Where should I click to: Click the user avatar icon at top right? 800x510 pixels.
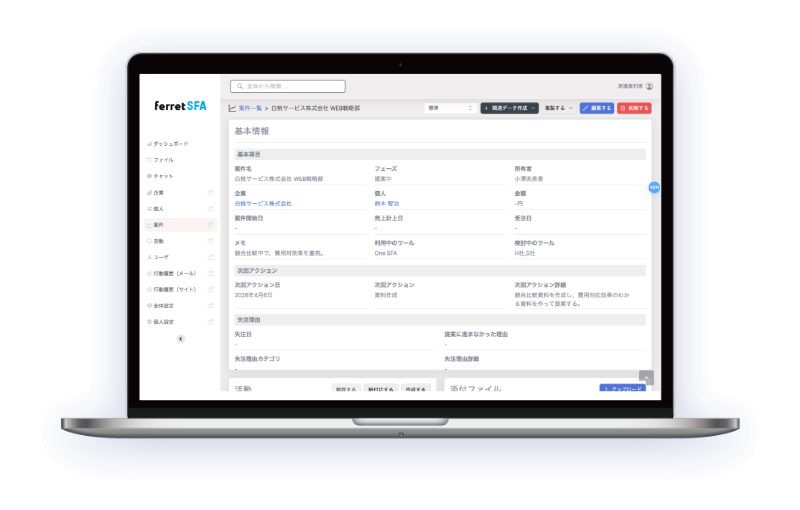(649, 87)
